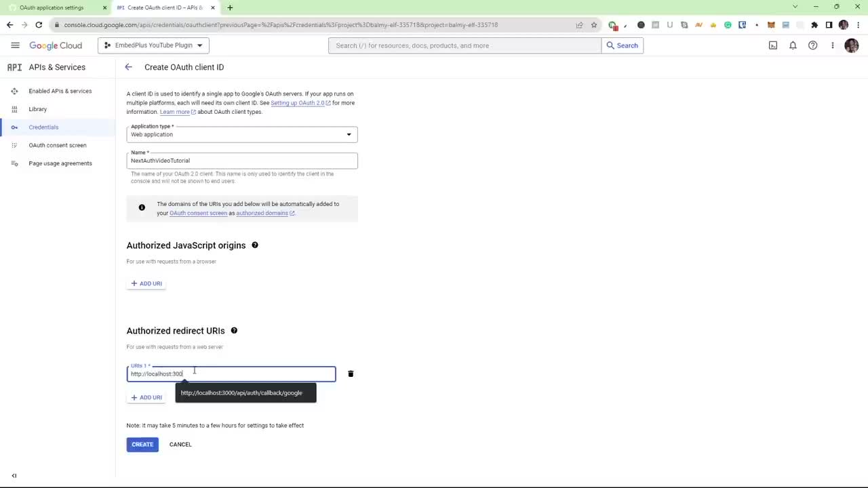Click into the URIs 1 input field

(231, 374)
